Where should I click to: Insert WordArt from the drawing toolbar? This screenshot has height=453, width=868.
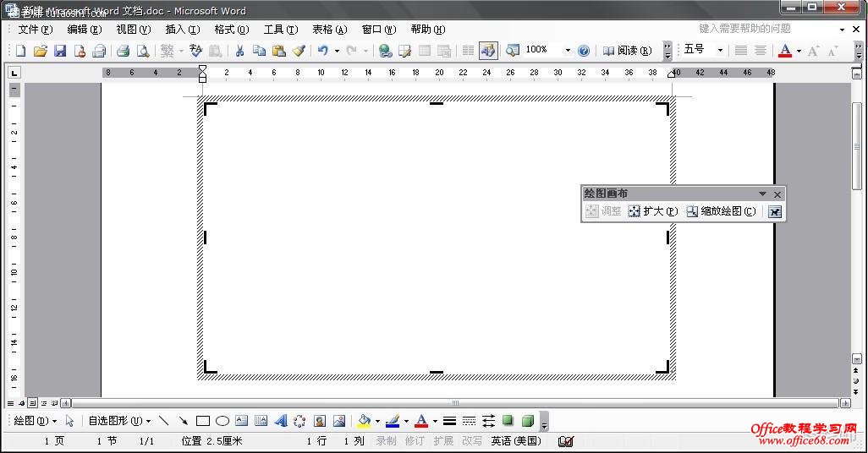tap(280, 421)
